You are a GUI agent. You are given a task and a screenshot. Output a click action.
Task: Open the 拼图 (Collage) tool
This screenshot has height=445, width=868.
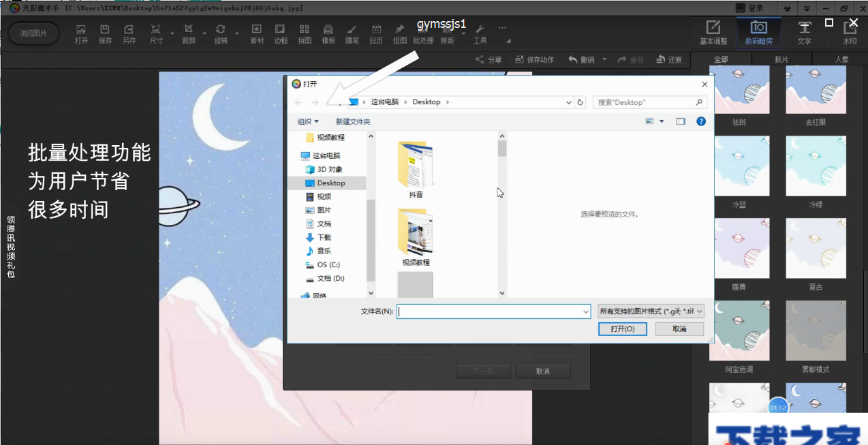click(305, 34)
